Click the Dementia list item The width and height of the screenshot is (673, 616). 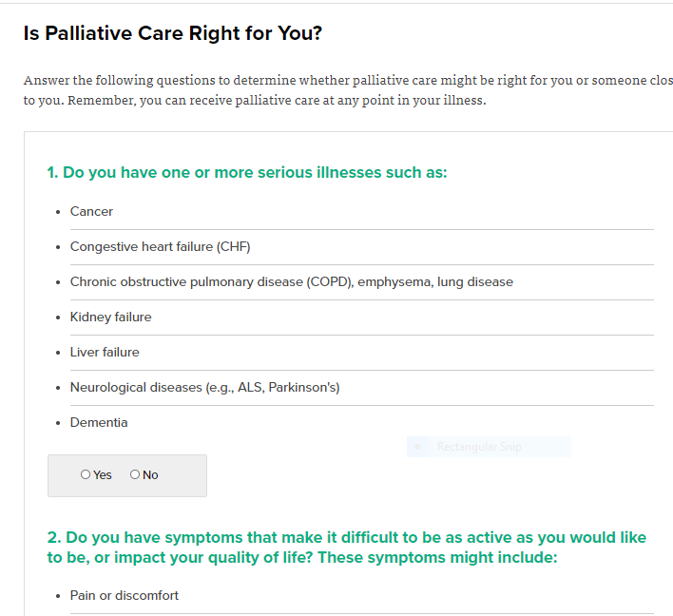pos(99,423)
